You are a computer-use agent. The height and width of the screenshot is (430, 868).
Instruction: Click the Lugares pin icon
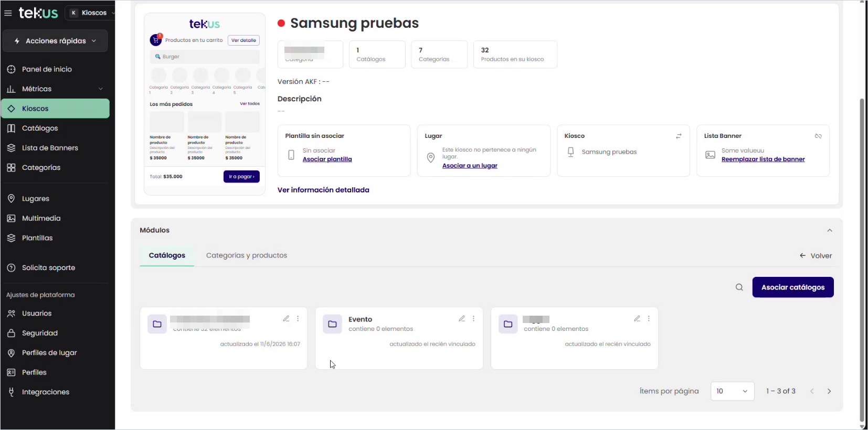(x=11, y=199)
